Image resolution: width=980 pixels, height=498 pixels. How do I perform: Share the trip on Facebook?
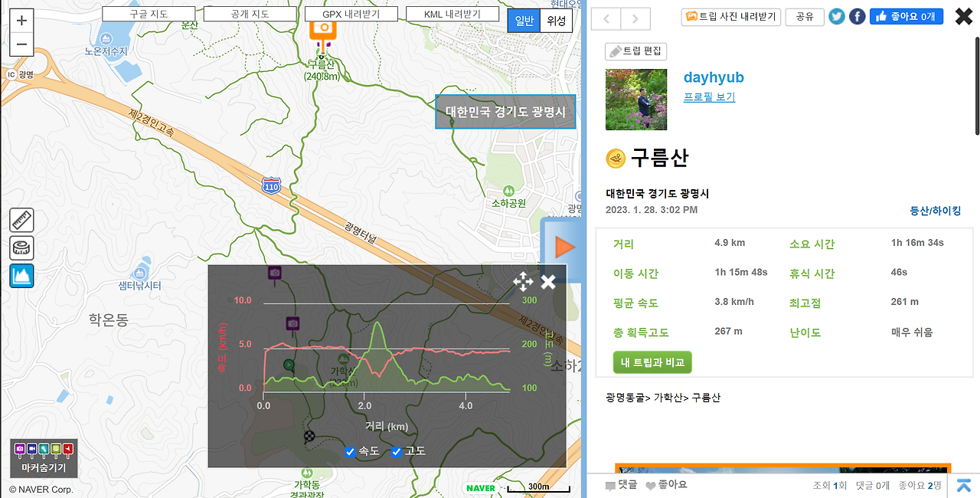tap(857, 15)
